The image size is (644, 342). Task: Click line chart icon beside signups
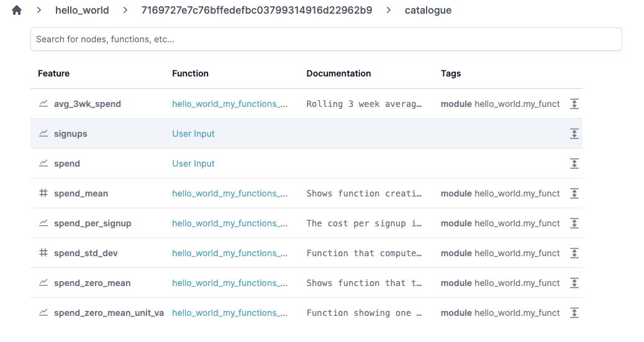43,134
